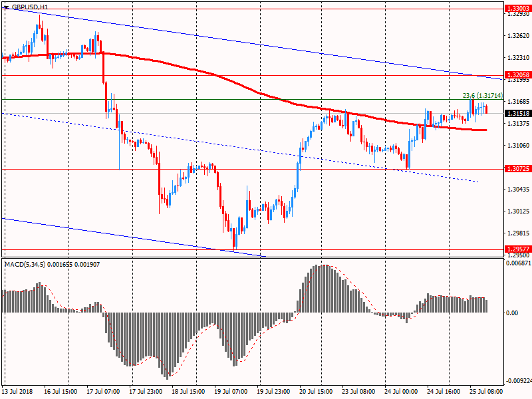The width and height of the screenshot is (532, 399).
Task: Click the 13 Jul 2018 date label
Action: 18,391
